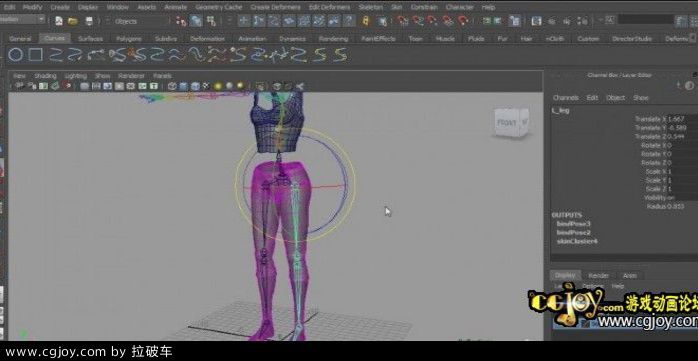This screenshot has width=698, height=361.
Task: Click the new scene file icon
Action: (x=59, y=21)
